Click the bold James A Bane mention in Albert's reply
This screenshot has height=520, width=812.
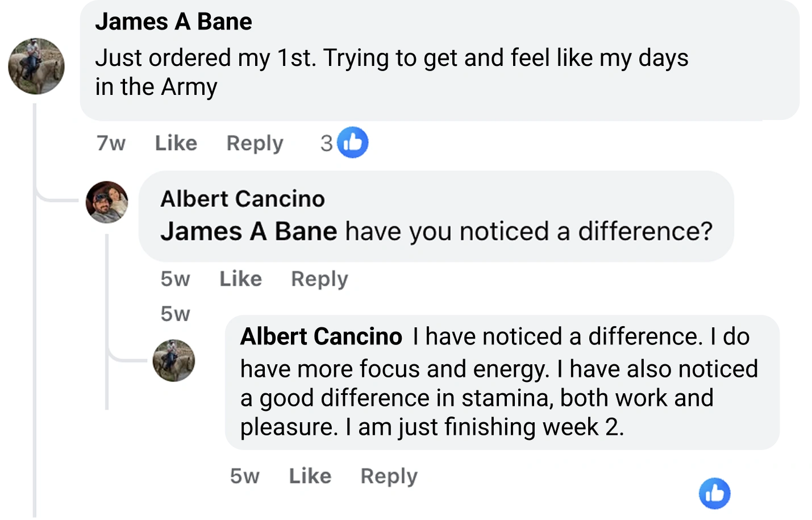click(248, 231)
